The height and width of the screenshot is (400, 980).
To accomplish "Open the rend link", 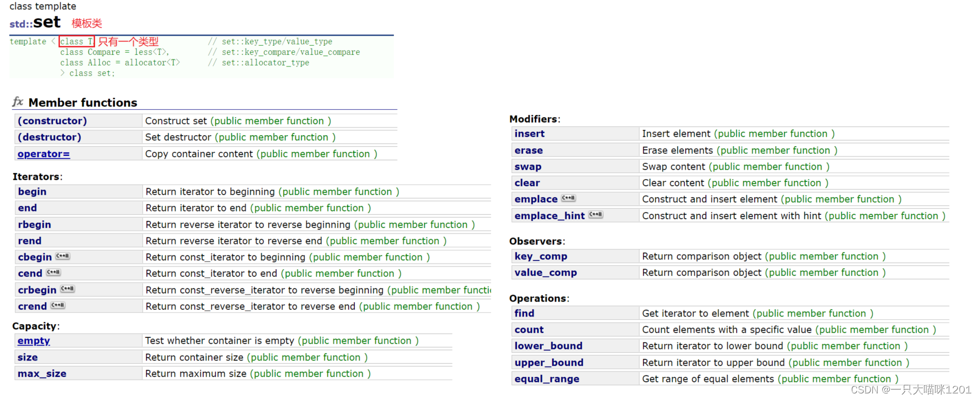I will (30, 241).
